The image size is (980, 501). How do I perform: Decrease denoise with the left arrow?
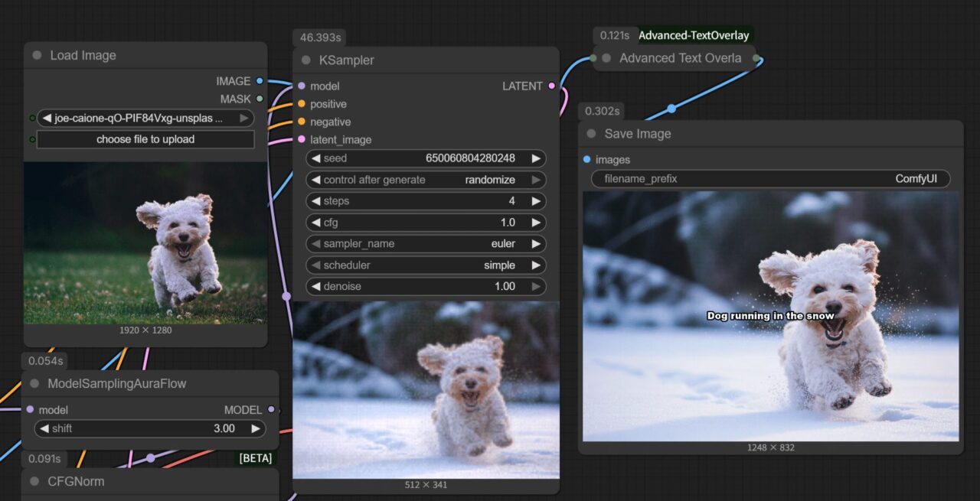coord(315,286)
